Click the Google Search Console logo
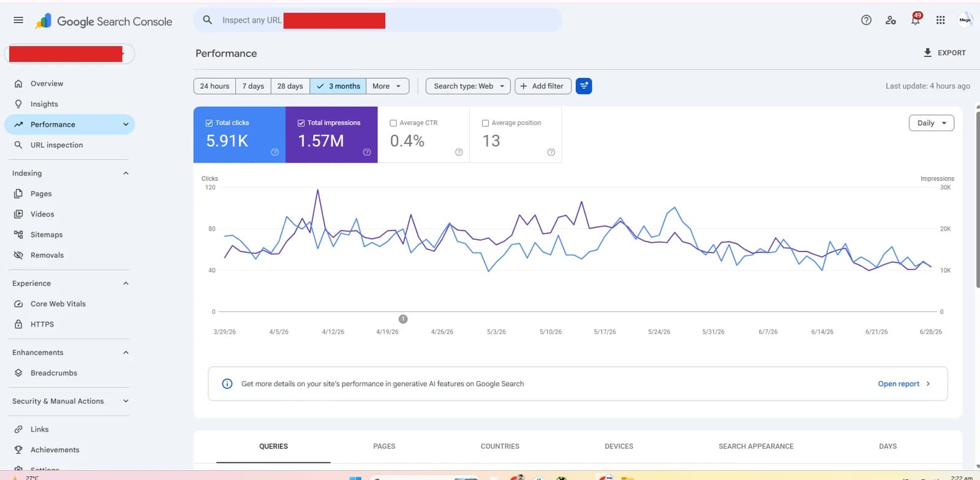Viewport: 980px width, 480px height. click(104, 21)
